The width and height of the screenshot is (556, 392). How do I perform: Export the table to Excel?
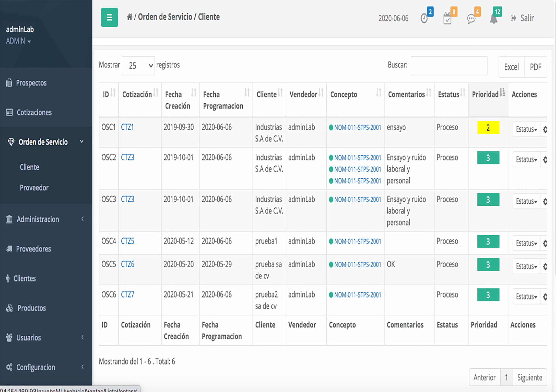[x=511, y=67]
